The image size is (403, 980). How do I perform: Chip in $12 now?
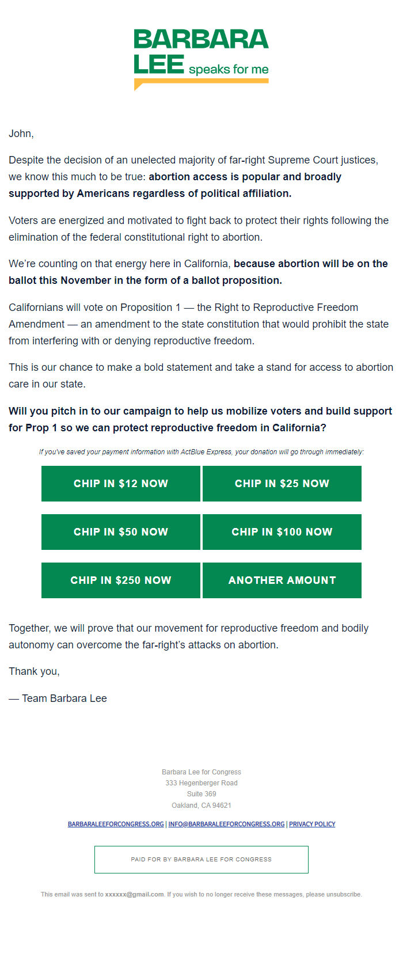(x=121, y=484)
